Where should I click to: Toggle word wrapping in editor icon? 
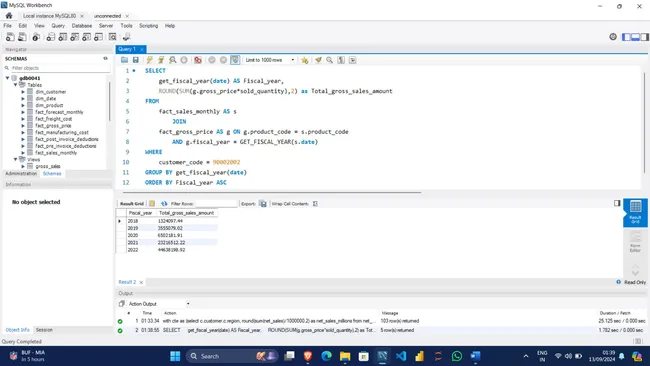(x=352, y=60)
